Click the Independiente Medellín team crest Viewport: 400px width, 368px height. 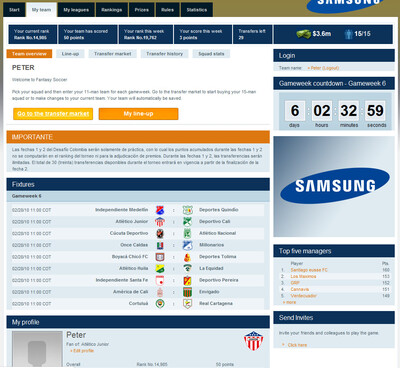click(x=160, y=210)
